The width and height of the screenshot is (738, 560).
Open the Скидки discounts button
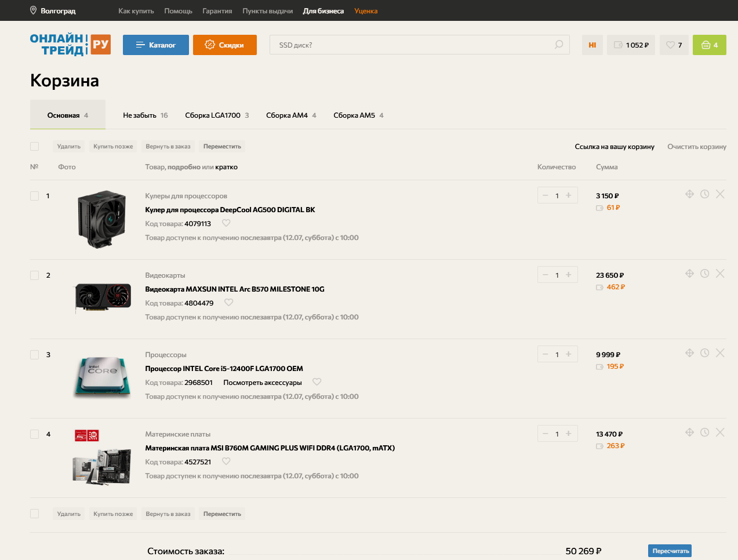(x=225, y=45)
